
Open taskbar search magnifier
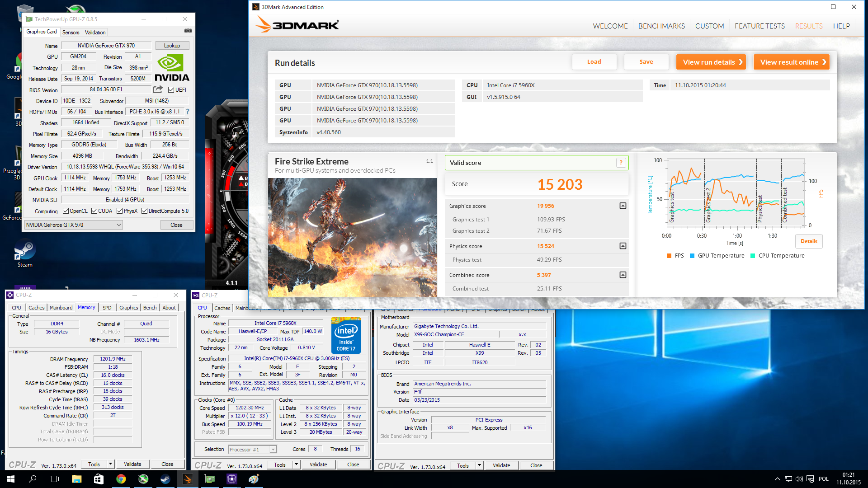coord(33,479)
